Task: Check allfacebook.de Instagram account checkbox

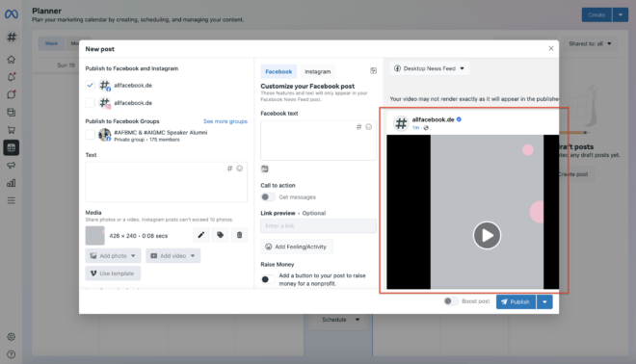Action: point(90,102)
